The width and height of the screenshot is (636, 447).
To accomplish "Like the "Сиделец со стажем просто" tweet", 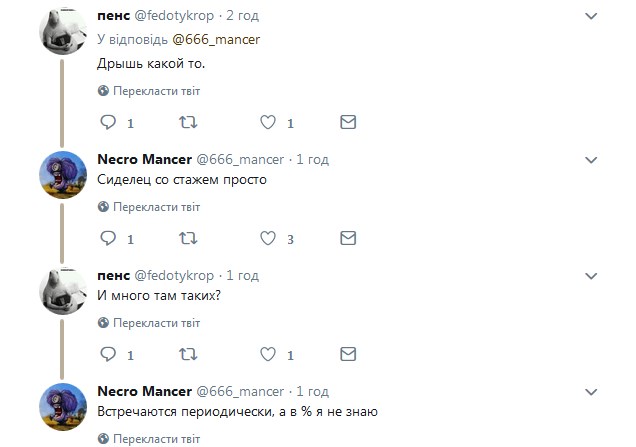I will [267, 238].
